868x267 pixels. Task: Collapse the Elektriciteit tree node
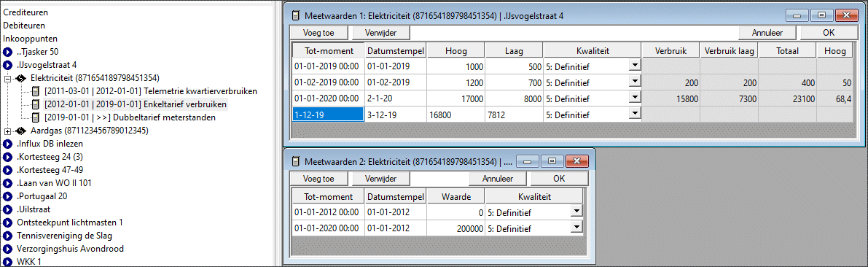coord(7,79)
